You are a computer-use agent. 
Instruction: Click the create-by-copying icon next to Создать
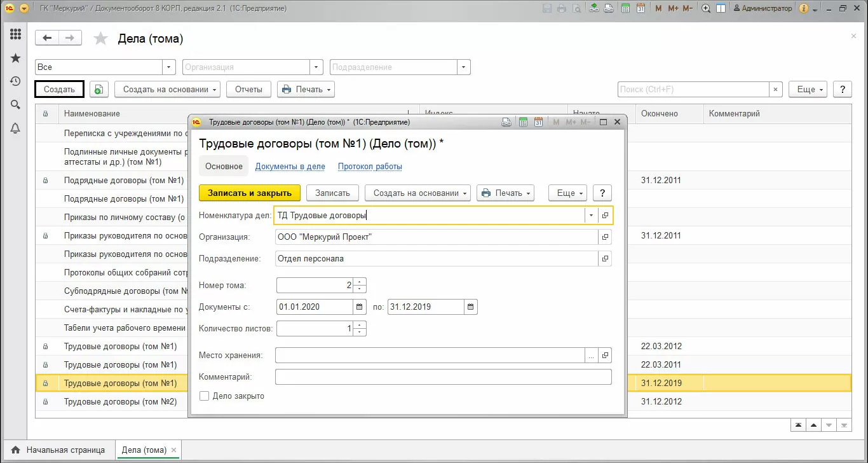98,90
